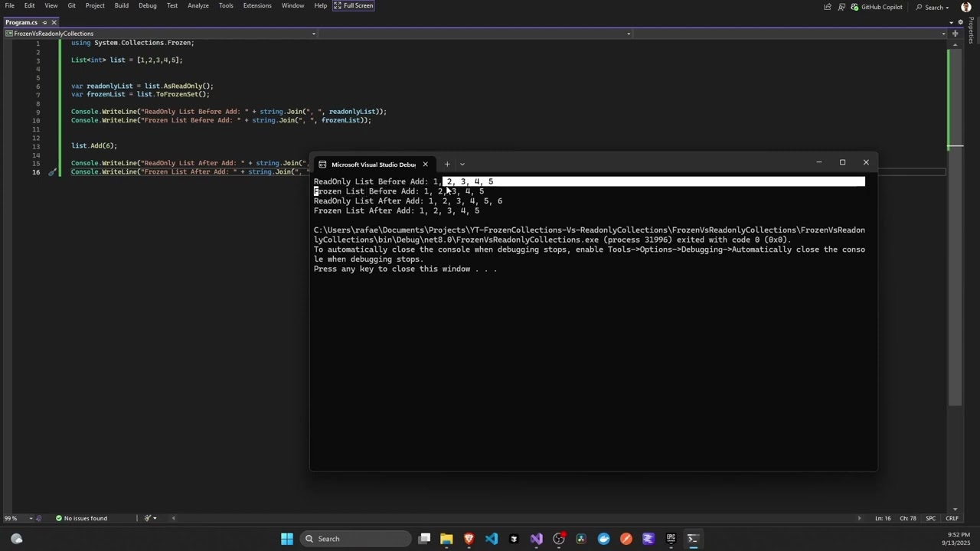
Task: Open the Window menu
Action: 292,5
